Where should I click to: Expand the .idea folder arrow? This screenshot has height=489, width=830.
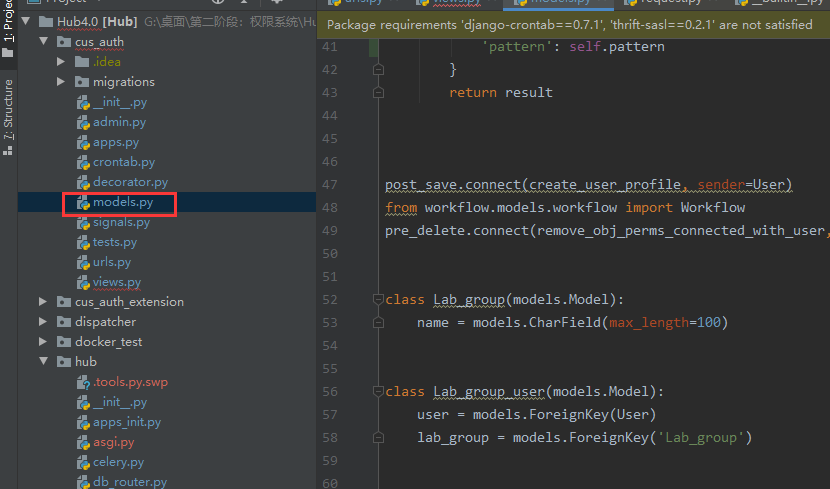(61, 61)
